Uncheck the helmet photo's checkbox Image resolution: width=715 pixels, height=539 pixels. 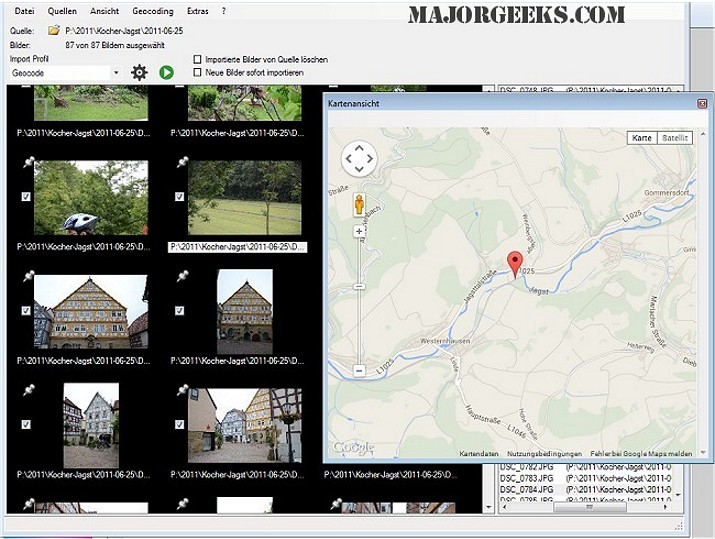tap(26, 197)
